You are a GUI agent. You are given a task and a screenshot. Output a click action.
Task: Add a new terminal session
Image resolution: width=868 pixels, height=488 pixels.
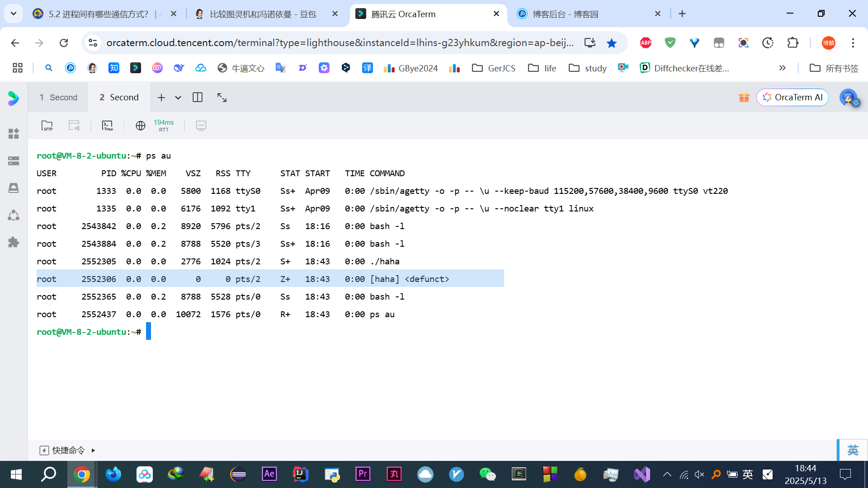pyautogui.click(x=161, y=98)
